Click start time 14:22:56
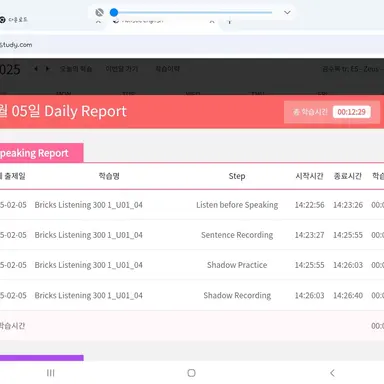Screen dimensions: 384x384 click(309, 205)
